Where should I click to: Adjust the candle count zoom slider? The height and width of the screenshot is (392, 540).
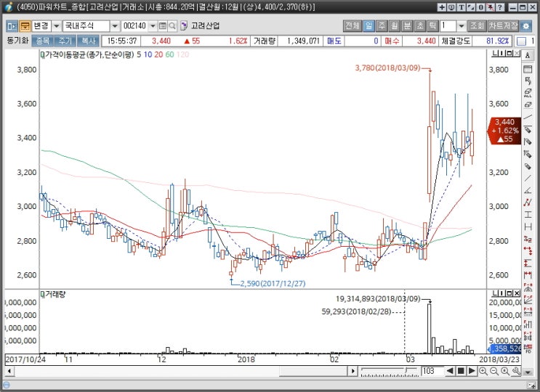(x=407, y=371)
